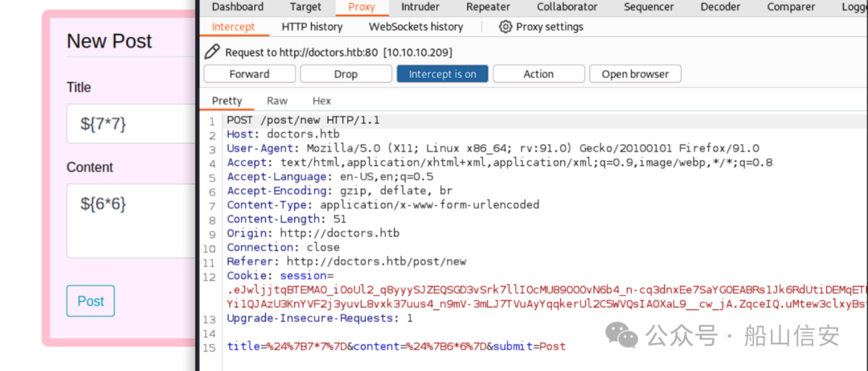Switch to the Target tab
Image resolution: width=868 pixels, height=371 pixels.
point(305,7)
